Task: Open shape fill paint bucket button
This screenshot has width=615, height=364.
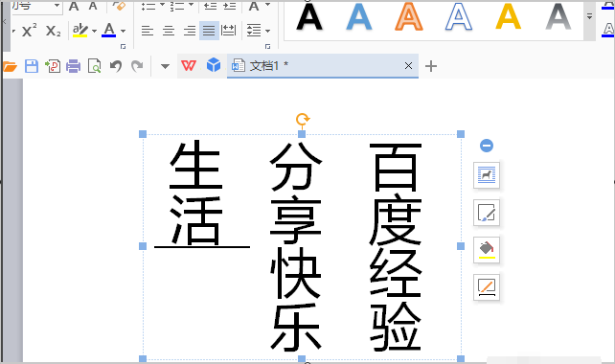Action: [x=487, y=250]
